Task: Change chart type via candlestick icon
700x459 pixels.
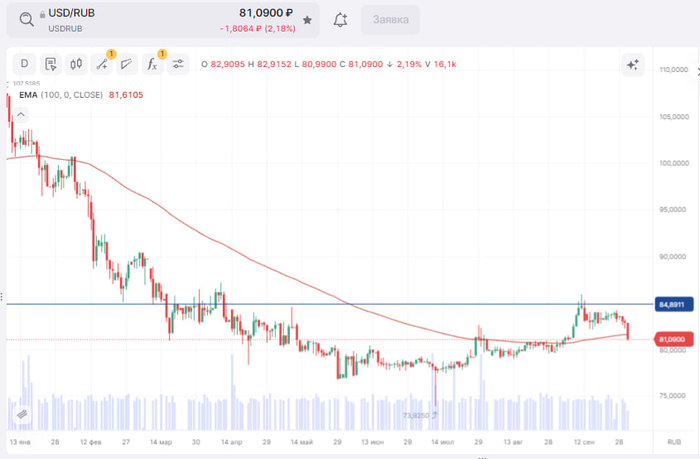Action: [x=75, y=64]
